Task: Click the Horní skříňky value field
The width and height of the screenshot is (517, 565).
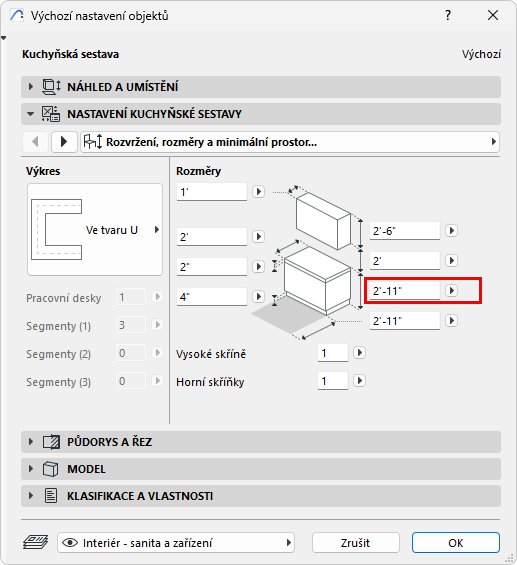Action: click(x=333, y=381)
